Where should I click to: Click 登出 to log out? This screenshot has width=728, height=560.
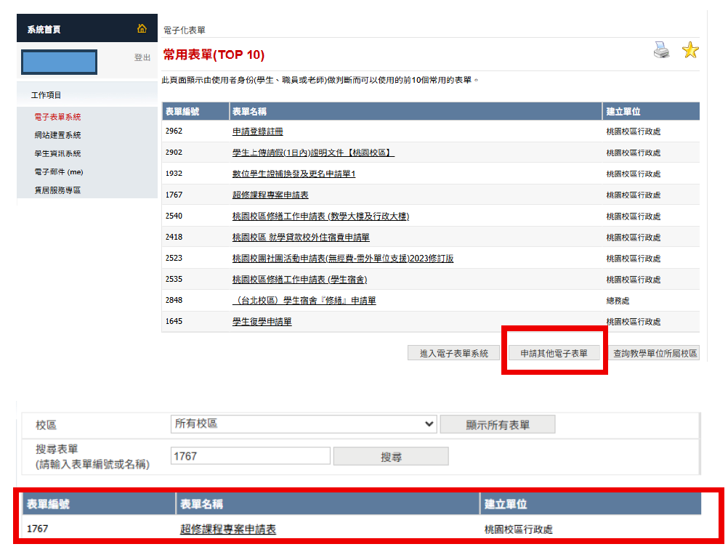click(142, 57)
